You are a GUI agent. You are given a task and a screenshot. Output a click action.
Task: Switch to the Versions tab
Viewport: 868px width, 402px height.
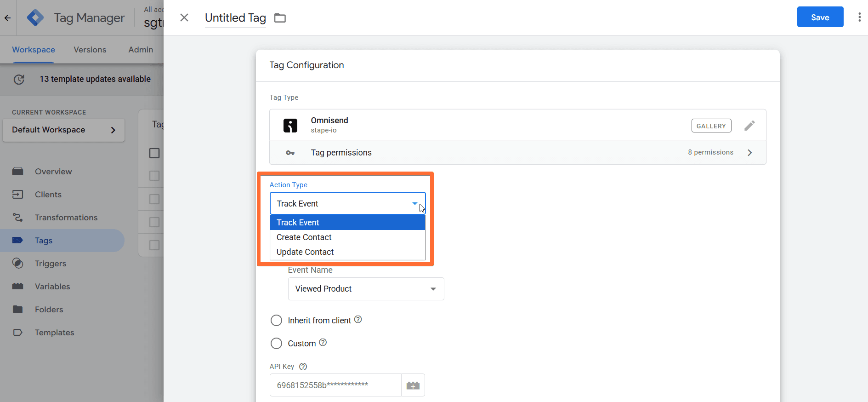(90, 50)
